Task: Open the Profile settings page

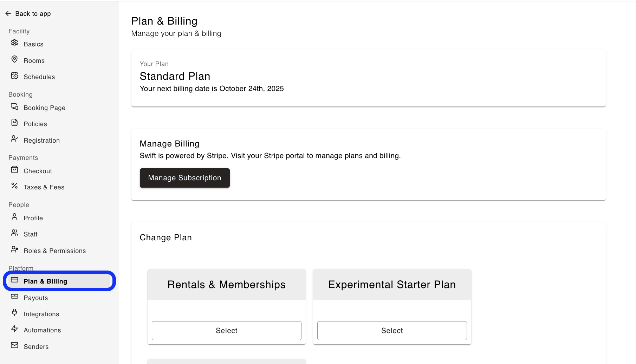Action: (x=33, y=218)
